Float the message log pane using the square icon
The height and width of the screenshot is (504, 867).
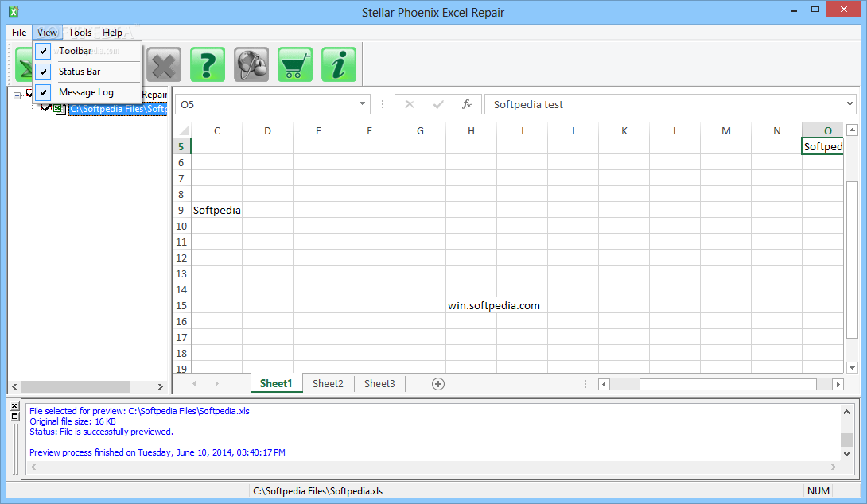pos(15,416)
